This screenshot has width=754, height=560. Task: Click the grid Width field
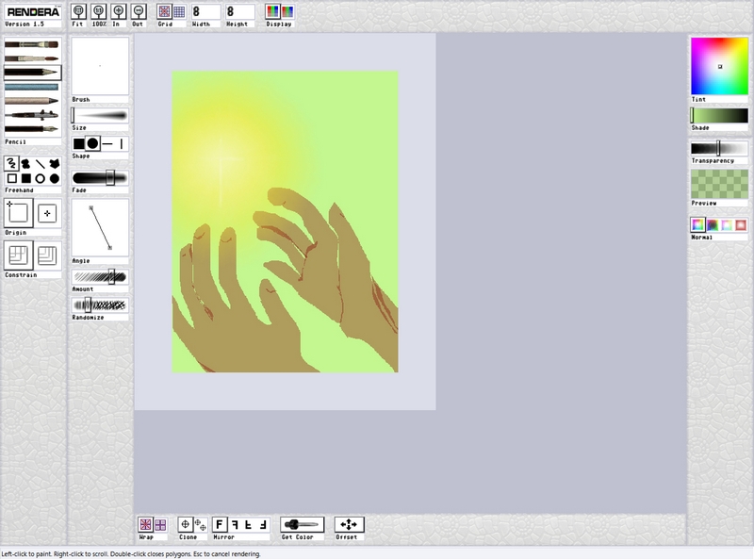coord(205,11)
